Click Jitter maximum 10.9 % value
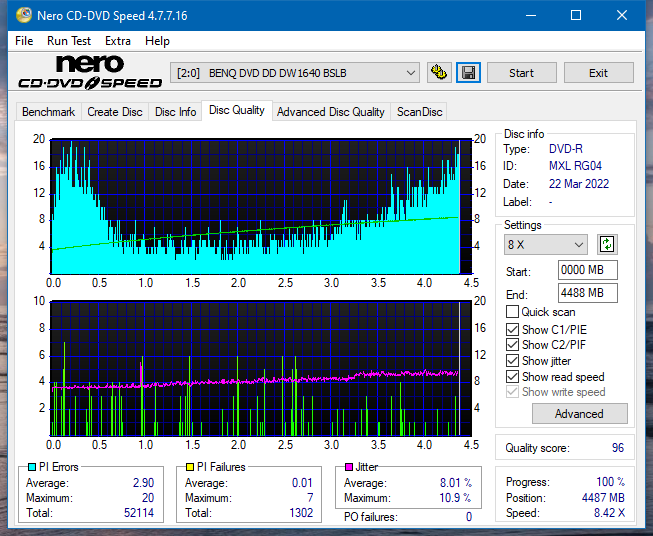The height and width of the screenshot is (536, 653). (x=456, y=498)
